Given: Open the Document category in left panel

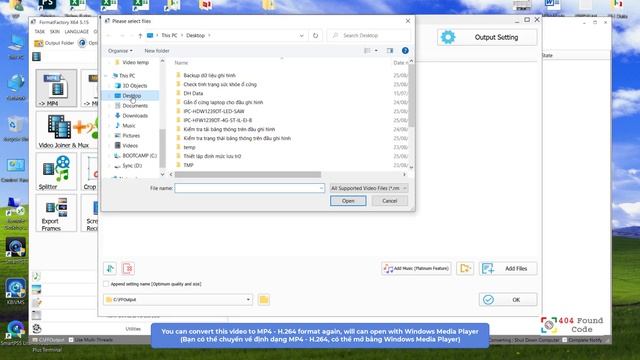Looking at the screenshot, I should (x=36, y=302).
